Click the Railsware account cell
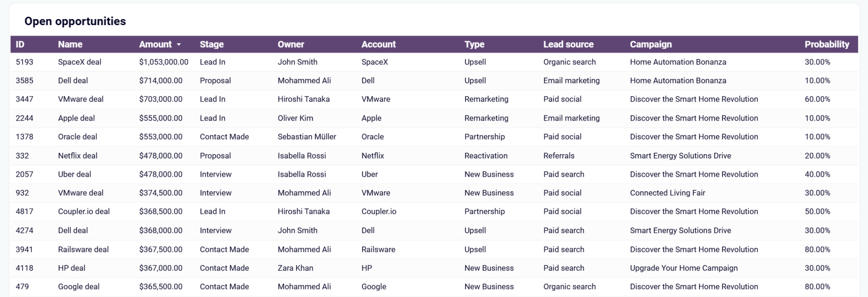868x297 pixels. (378, 250)
